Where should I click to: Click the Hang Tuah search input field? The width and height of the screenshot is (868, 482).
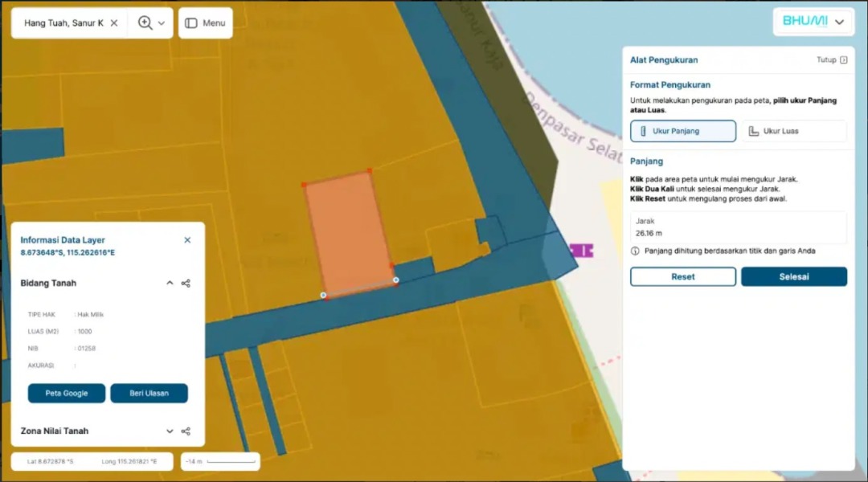(63, 23)
